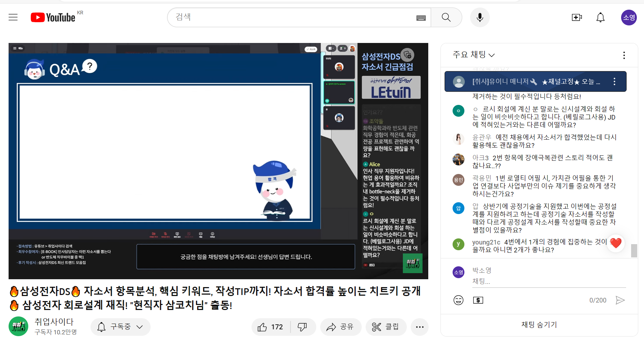The image size is (644, 339).
Task: Open the 구독중 subscription dropdown
Action: pyautogui.click(x=120, y=327)
